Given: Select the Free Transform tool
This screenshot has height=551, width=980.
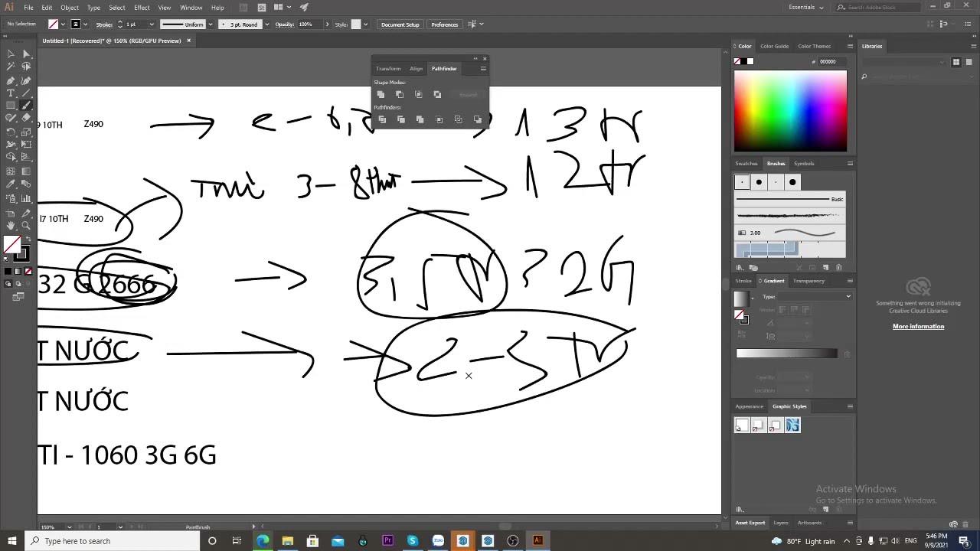Looking at the screenshot, I should point(26,145).
